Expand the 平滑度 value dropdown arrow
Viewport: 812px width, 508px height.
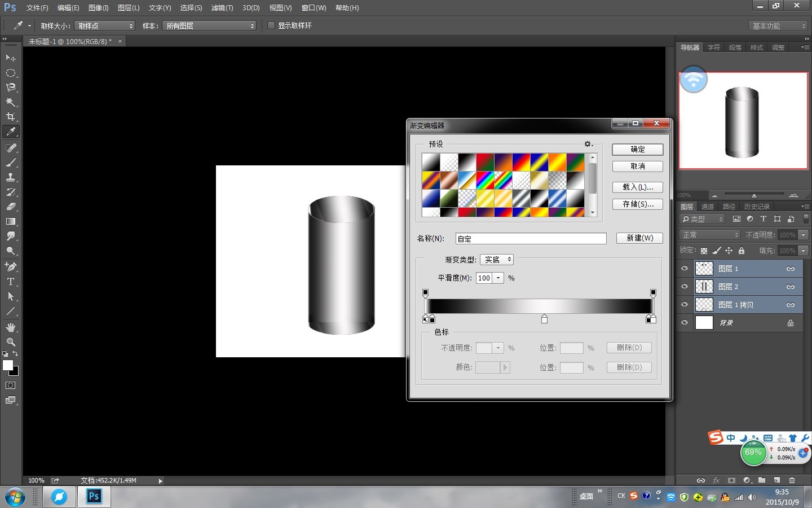(498, 278)
